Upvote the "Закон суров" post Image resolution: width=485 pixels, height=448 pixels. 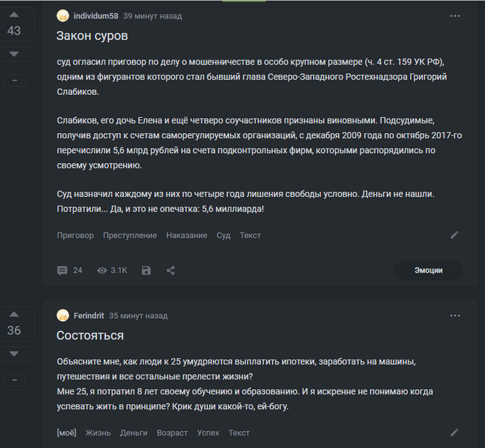tap(14, 13)
